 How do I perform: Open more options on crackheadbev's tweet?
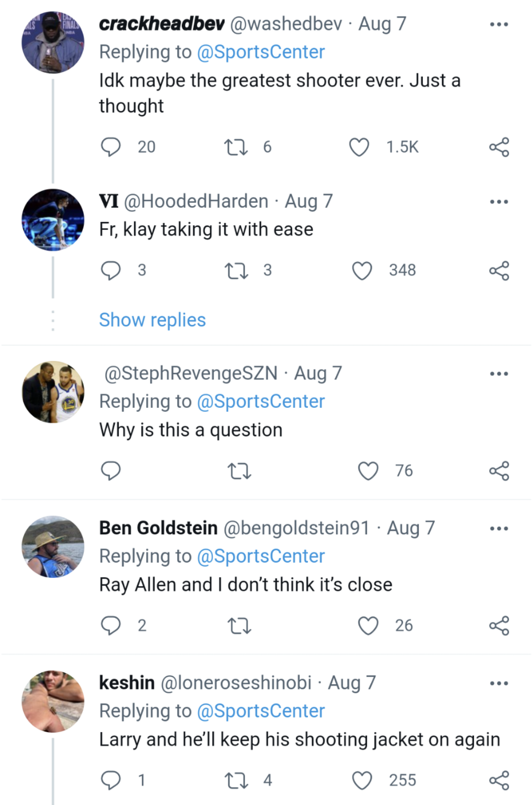click(498, 24)
